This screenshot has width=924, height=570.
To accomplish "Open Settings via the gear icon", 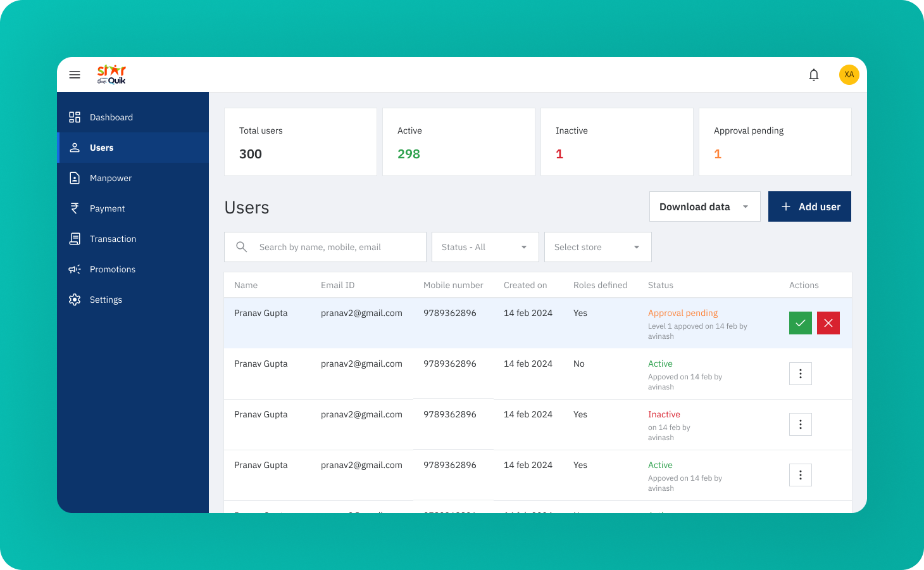I will point(75,300).
